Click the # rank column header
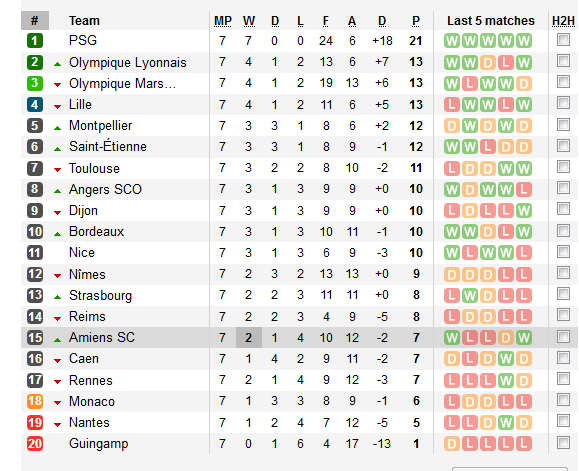The image size is (579, 471). pos(35,21)
